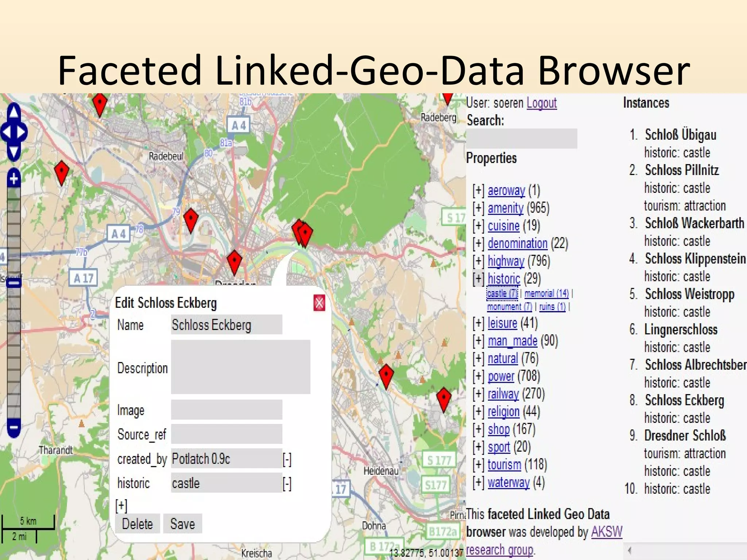This screenshot has width=747, height=560.
Task: Click the horizontal scrollbar left arrow
Action: click(630, 550)
